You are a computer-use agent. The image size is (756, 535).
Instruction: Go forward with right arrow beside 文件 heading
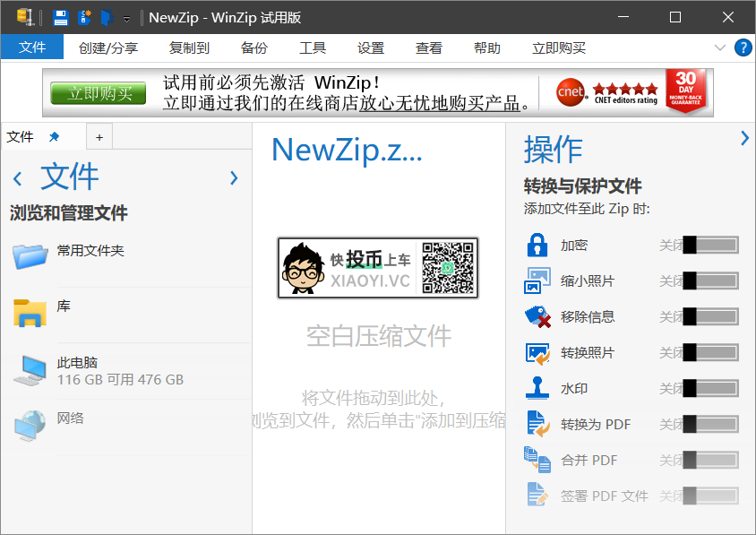[x=234, y=178]
